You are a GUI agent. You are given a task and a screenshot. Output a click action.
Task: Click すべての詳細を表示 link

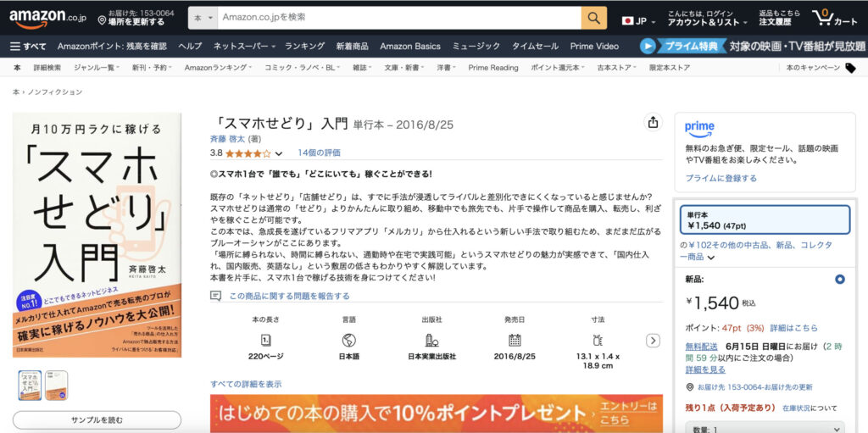[246, 384]
